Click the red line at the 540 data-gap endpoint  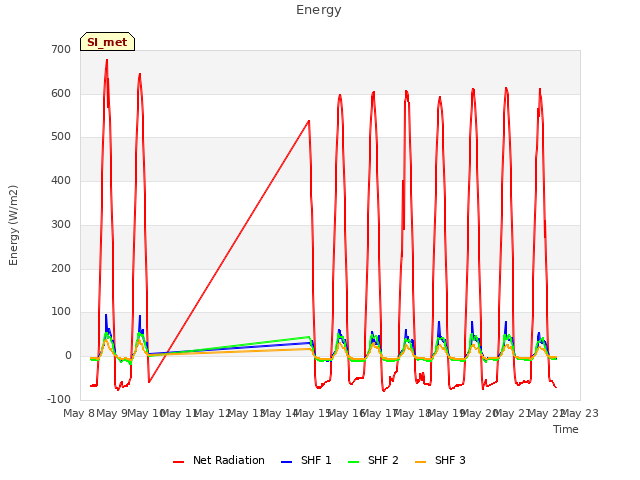[x=309, y=120]
